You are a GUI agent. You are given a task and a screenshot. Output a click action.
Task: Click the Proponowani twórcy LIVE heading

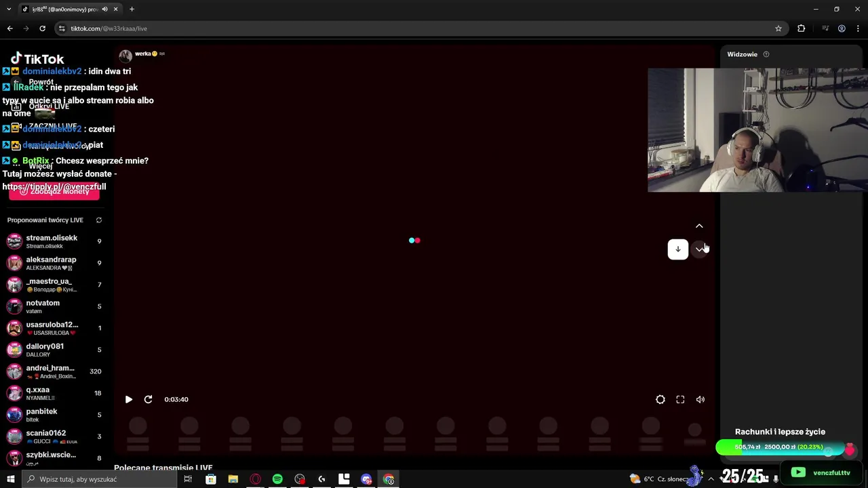point(45,220)
